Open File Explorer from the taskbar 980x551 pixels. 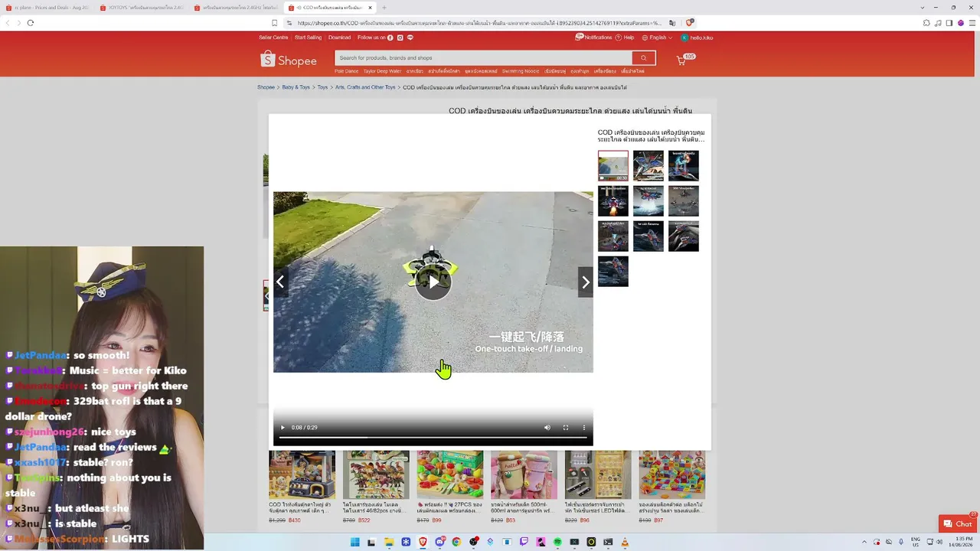pyautogui.click(x=389, y=542)
